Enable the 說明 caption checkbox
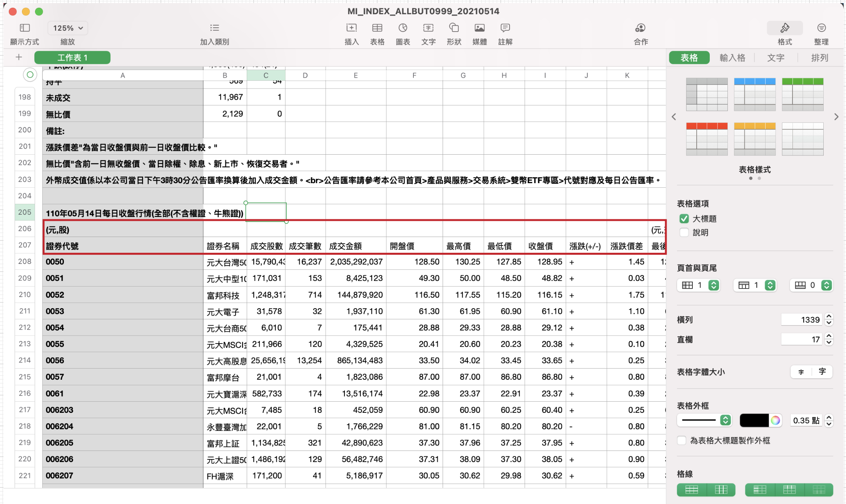Image resolution: width=846 pixels, height=504 pixels. [x=684, y=232]
